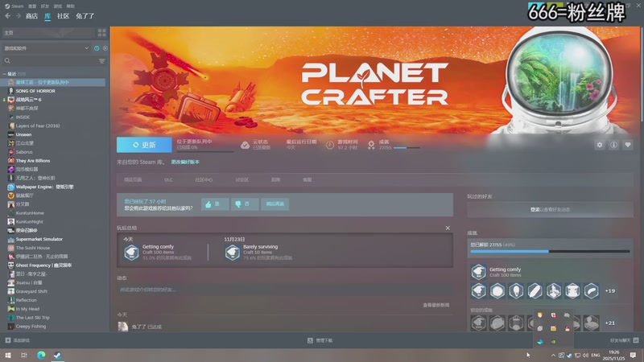Choose thumbs down for recommendation

(245, 204)
